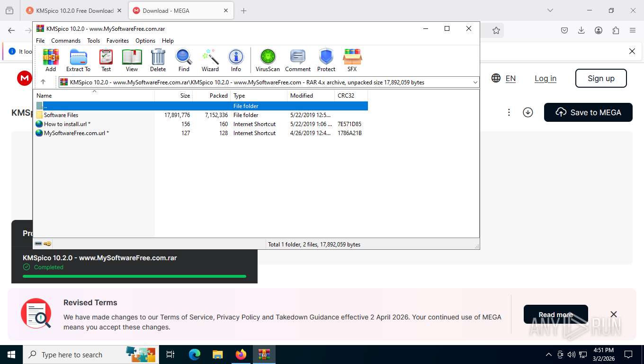Click the Firefox taskbar icon
This screenshot has width=644, height=364.
[241, 355]
